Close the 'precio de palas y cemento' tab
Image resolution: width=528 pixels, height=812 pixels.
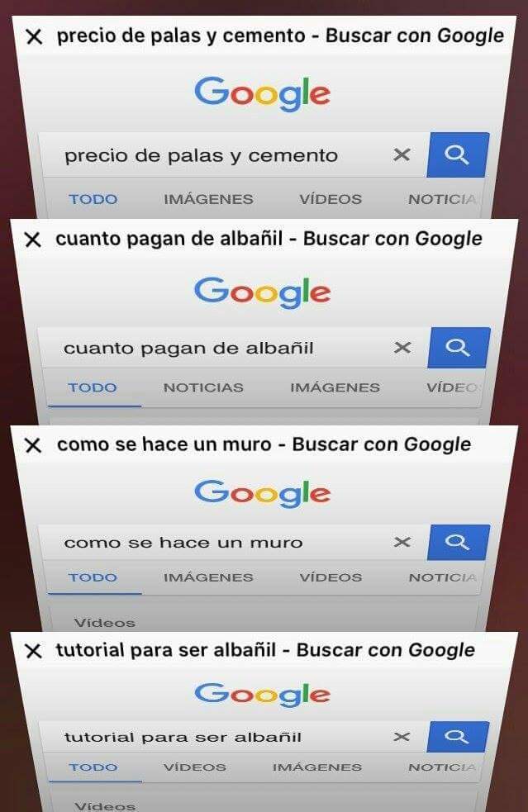(x=34, y=37)
